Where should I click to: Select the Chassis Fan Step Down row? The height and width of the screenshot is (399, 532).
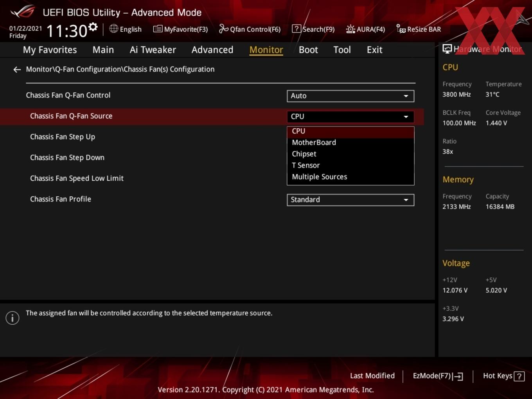[x=67, y=158]
